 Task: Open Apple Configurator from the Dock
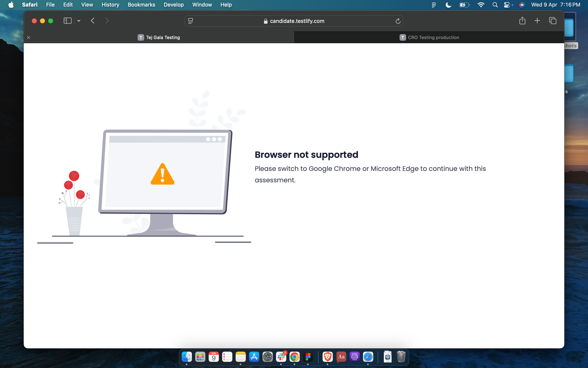click(354, 357)
